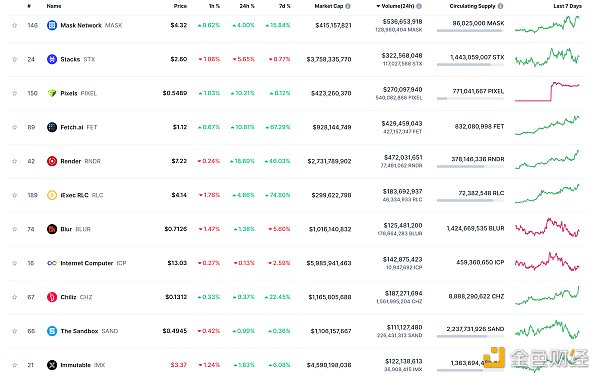Screen dimensions: 600x379
Task: Click the Chiliz coin logo
Action: [x=52, y=297]
